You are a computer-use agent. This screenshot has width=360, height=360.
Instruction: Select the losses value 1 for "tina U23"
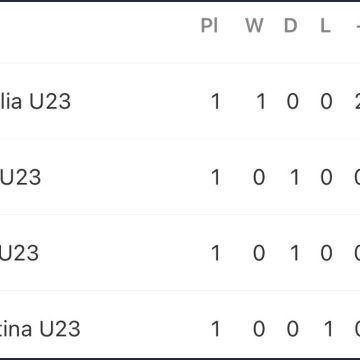(x=328, y=329)
